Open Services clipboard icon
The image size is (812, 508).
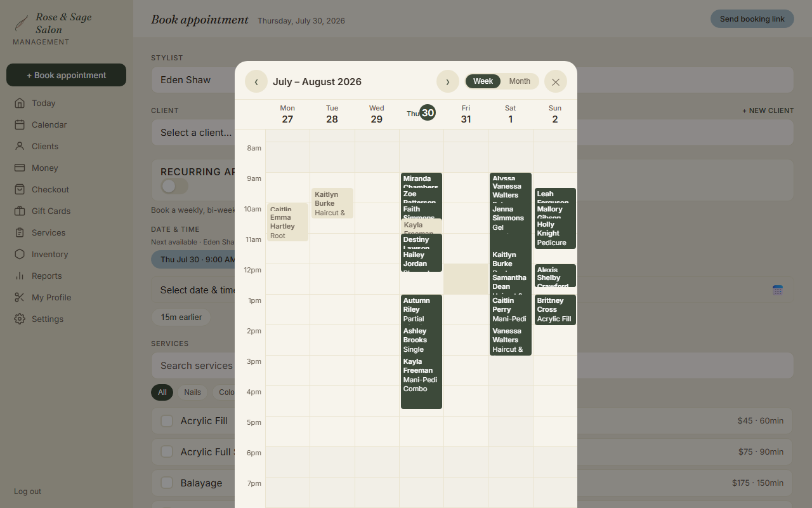coord(20,232)
